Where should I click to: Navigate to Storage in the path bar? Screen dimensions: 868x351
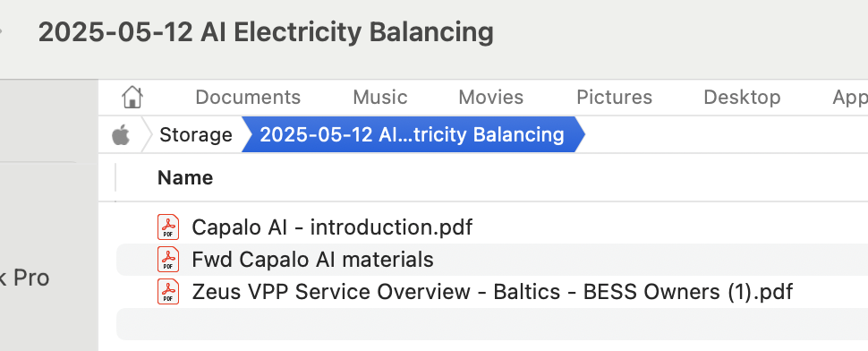pyautogui.click(x=196, y=134)
